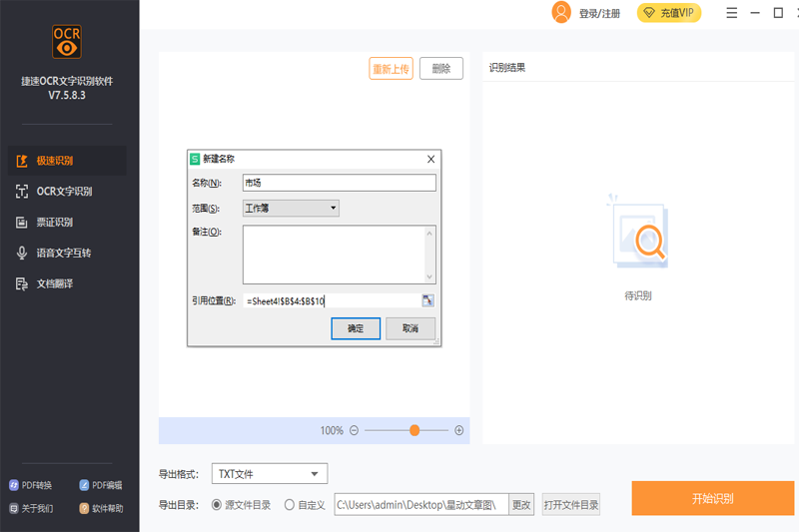This screenshot has height=532, width=799.
Task: Click the orange 开始识别 button
Action: pos(712,498)
